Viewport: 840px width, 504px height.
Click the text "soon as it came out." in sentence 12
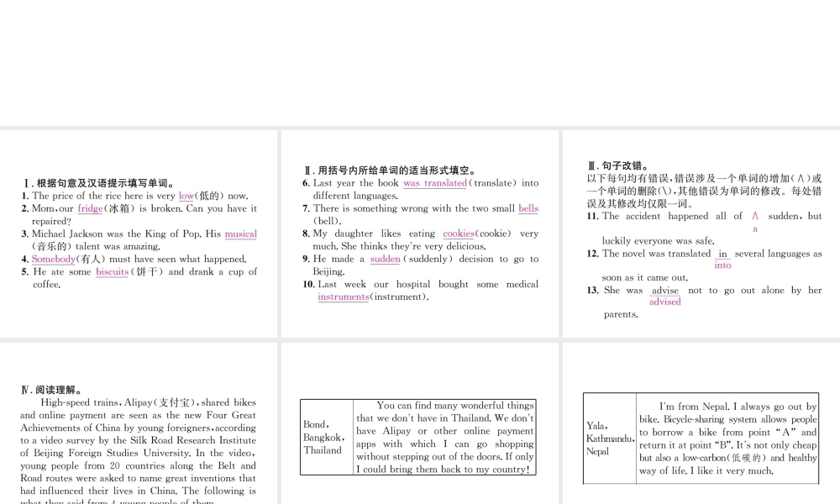644,278
